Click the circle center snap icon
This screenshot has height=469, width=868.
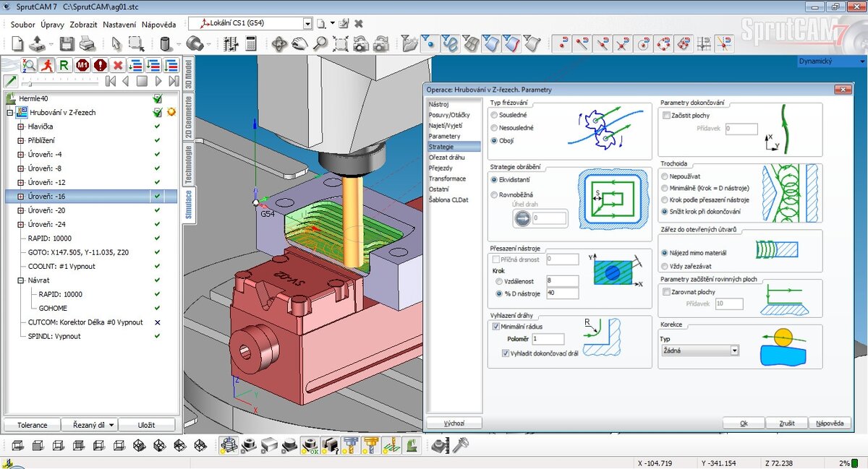click(643, 44)
